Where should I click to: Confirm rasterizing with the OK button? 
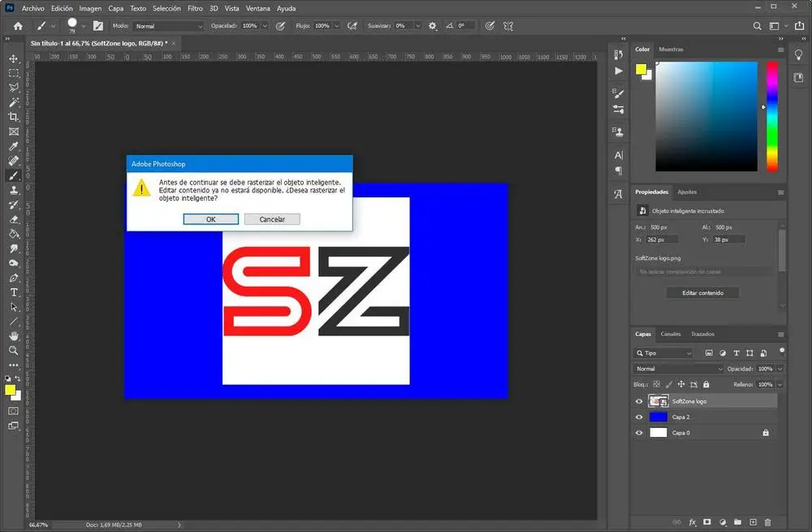(210, 219)
